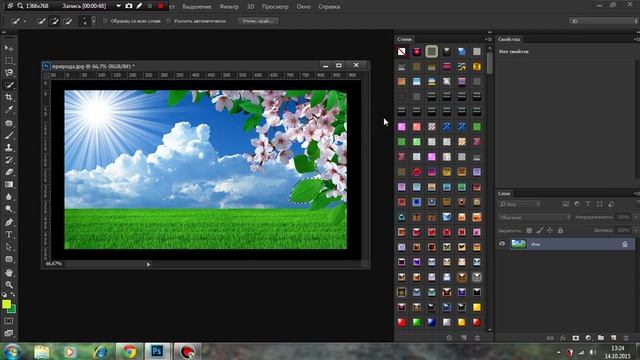Select the Eyedropper tool
This screenshot has height=360, width=640.
click(9, 109)
